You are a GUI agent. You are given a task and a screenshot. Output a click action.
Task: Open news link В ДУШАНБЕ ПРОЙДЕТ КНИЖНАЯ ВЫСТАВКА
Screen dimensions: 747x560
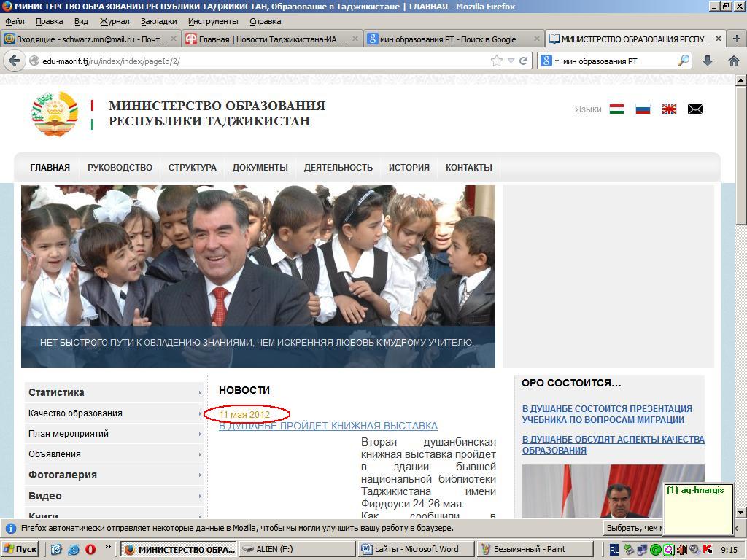pyautogui.click(x=328, y=426)
